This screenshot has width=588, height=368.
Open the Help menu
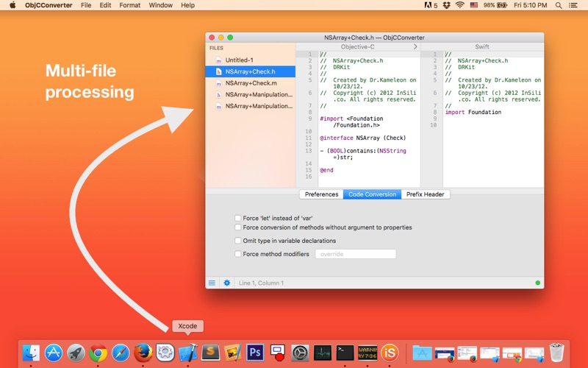(188, 5)
